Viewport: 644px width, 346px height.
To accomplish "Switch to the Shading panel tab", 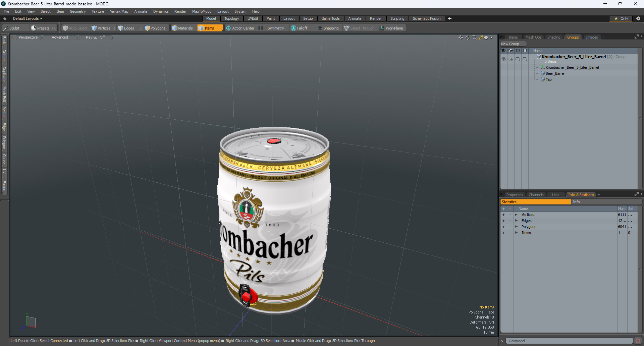I will coord(554,37).
